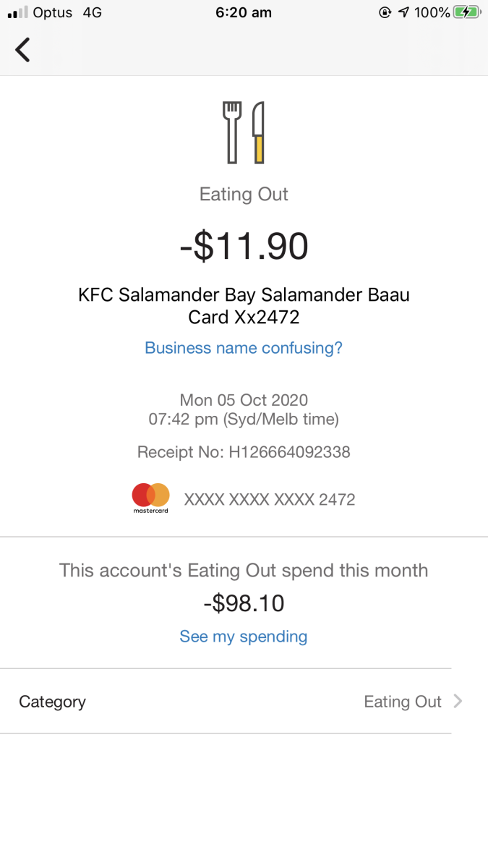Tap the Mastercard logo icon
Screen dimensions: 488x868
point(150,498)
